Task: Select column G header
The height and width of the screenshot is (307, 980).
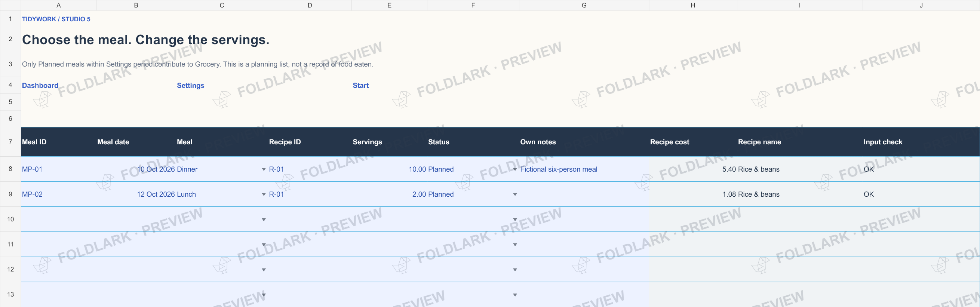Action: click(x=584, y=5)
